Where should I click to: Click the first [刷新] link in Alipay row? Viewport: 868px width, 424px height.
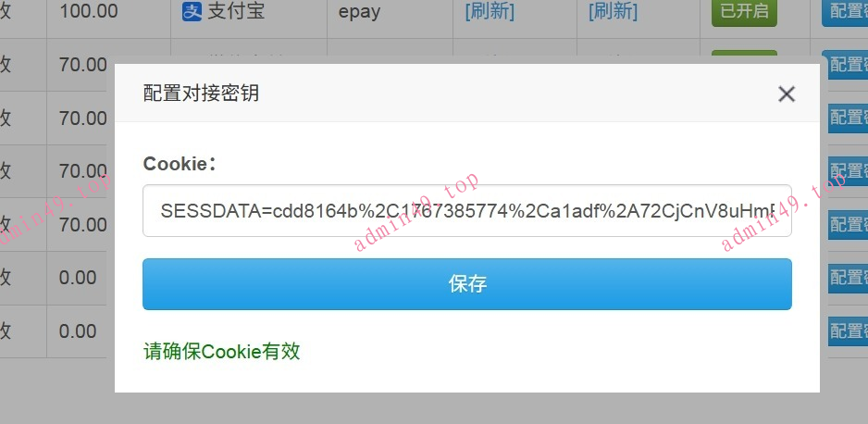490,11
